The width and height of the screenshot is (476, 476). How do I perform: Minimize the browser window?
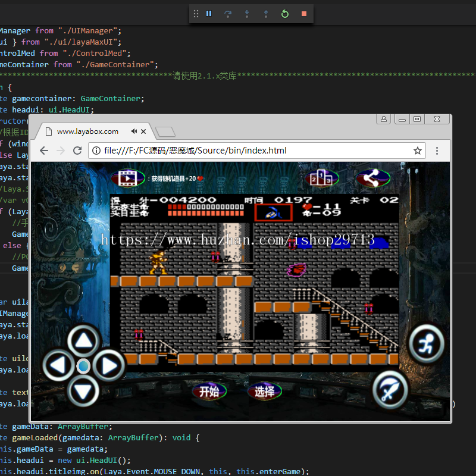tap(402, 120)
